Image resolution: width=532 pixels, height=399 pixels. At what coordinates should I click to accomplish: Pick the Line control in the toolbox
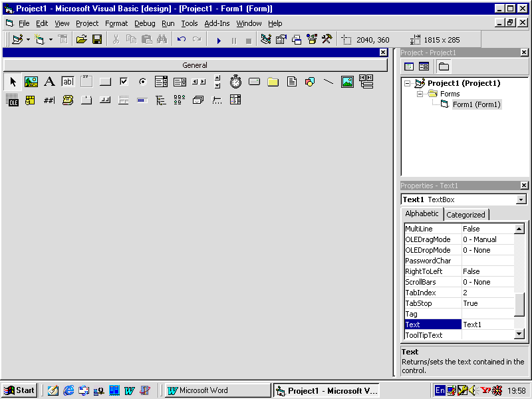pyautogui.click(x=329, y=82)
